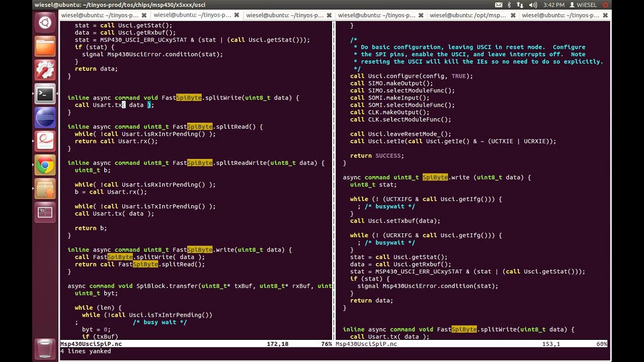
Task: Click 'while (! (UCRXIFG & call Usci.getIfg()))' line
Action: [426, 235]
